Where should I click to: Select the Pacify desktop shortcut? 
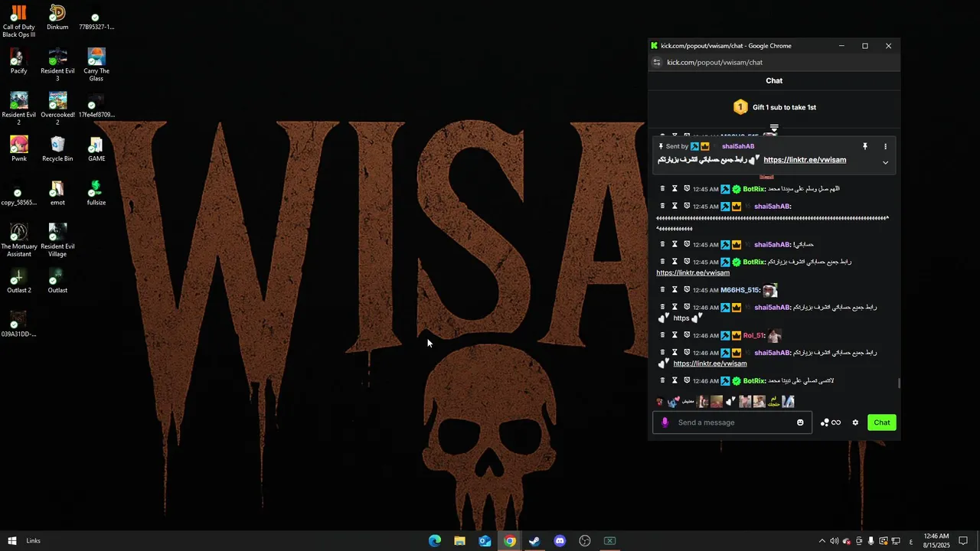18,60
